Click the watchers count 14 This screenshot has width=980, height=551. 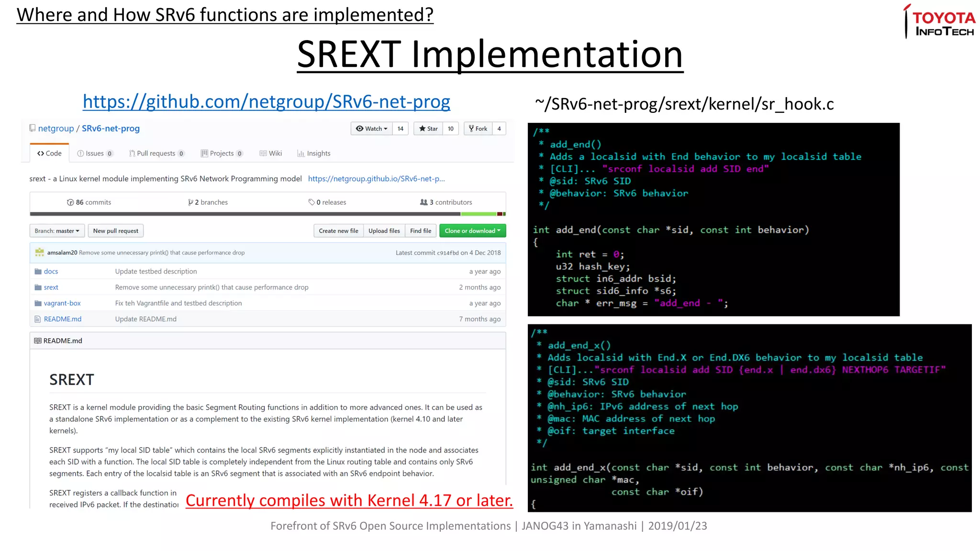401,129
